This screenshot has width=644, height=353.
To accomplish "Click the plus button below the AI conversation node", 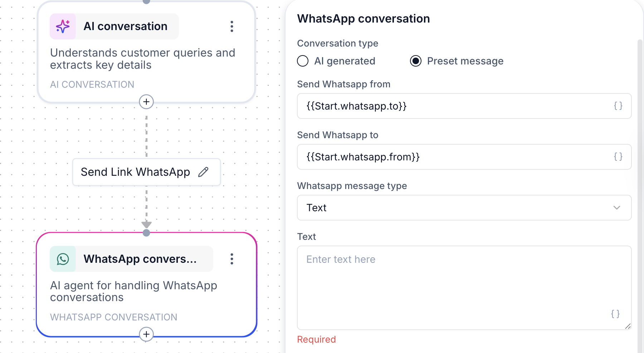I will click(x=146, y=102).
